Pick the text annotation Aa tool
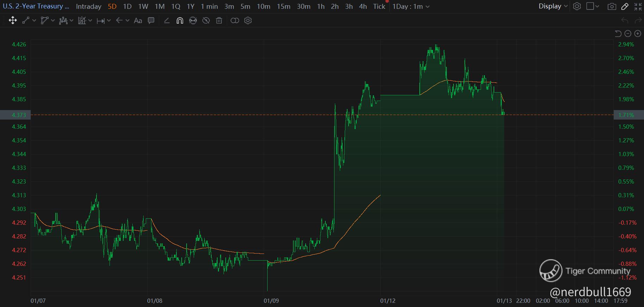 [x=138, y=21]
